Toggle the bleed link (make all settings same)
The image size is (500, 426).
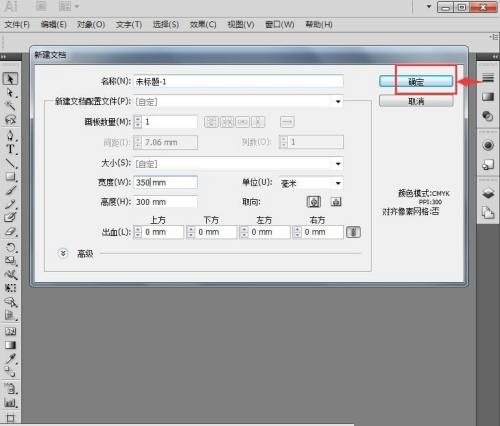point(353,232)
